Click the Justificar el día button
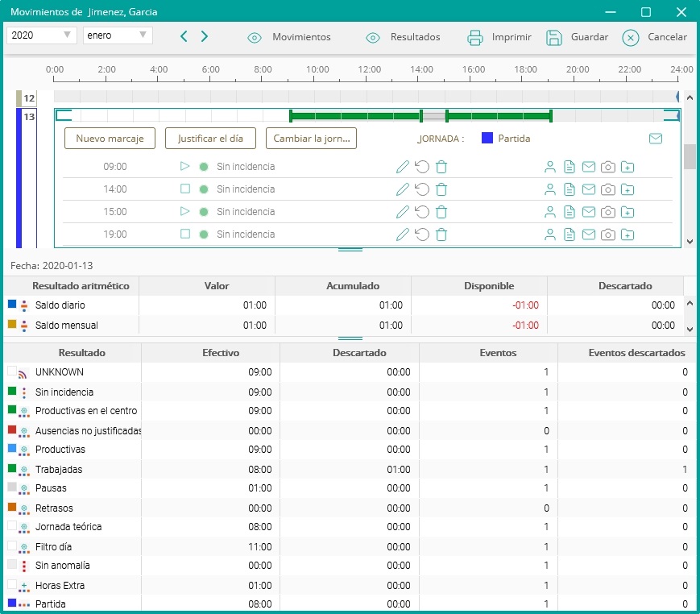 [210, 139]
